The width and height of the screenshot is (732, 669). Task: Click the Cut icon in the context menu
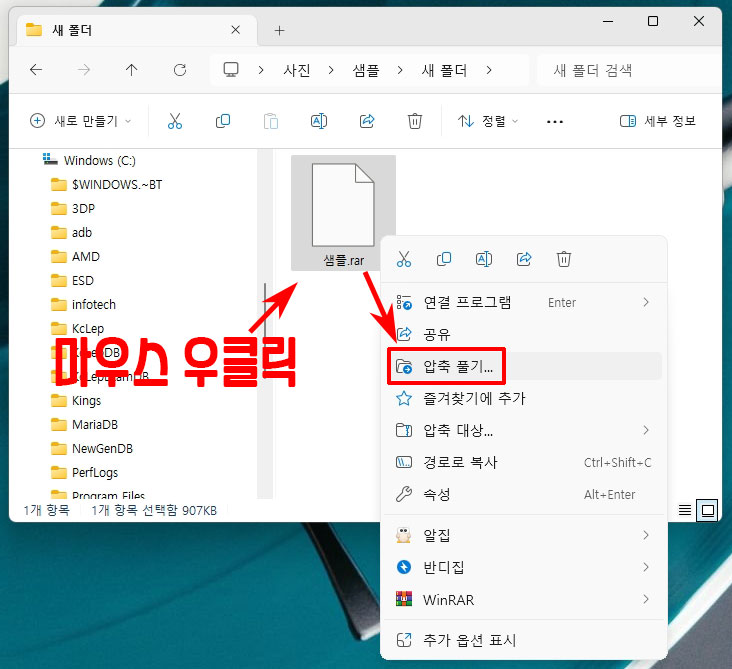click(404, 259)
